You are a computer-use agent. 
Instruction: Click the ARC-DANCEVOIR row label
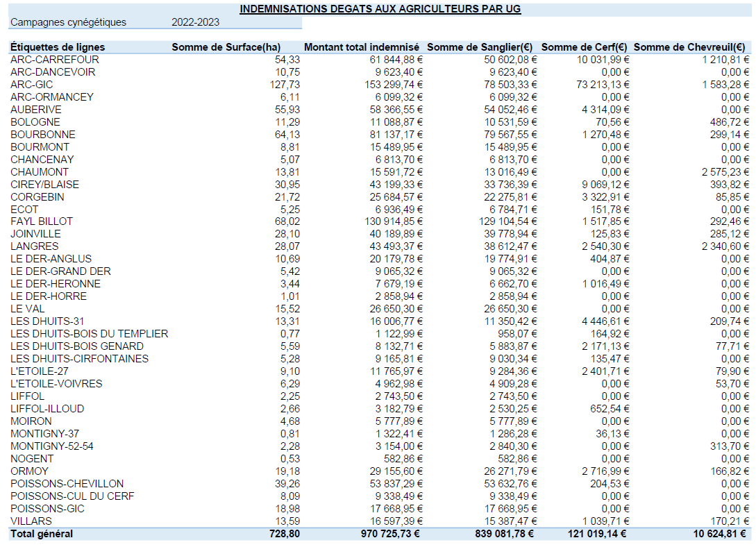[53, 72]
